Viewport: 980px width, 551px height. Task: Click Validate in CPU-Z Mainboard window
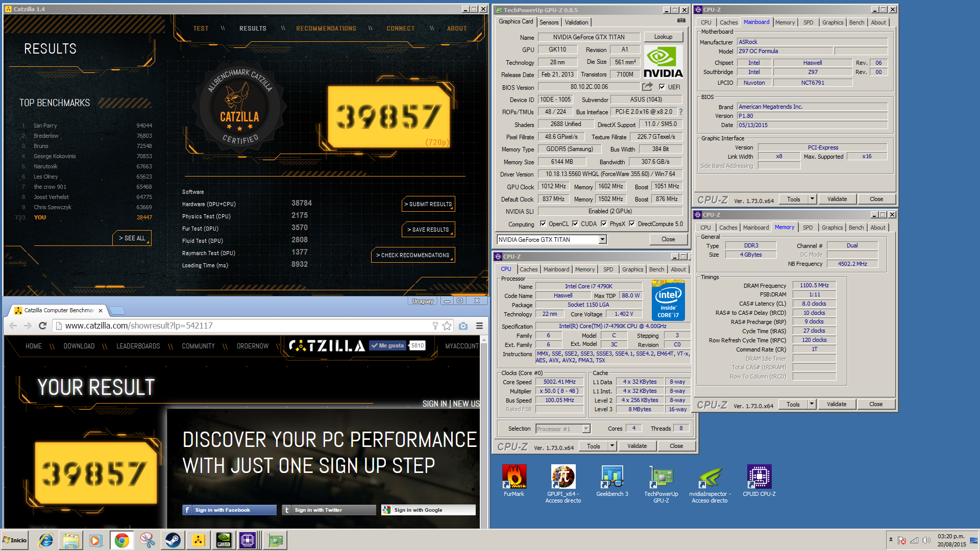click(837, 199)
